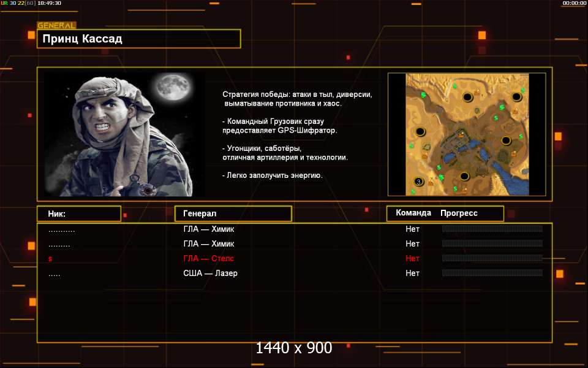Image resolution: width=588 pixels, height=368 pixels.
Task: Click the progress bar of the first player
Action: [492, 229]
